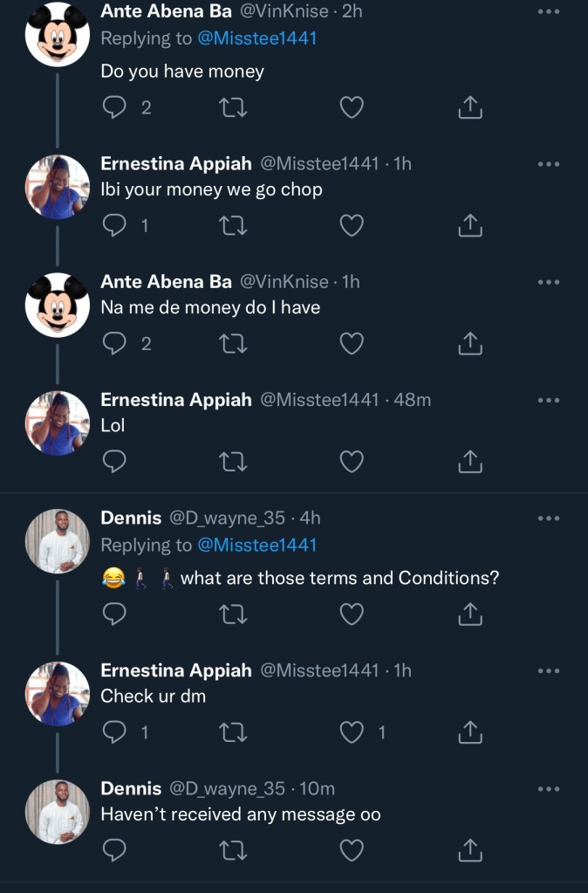View Ernestina Appiah's avatar beside 'Lol'
Image resolution: width=588 pixels, height=893 pixels.
click(58, 422)
